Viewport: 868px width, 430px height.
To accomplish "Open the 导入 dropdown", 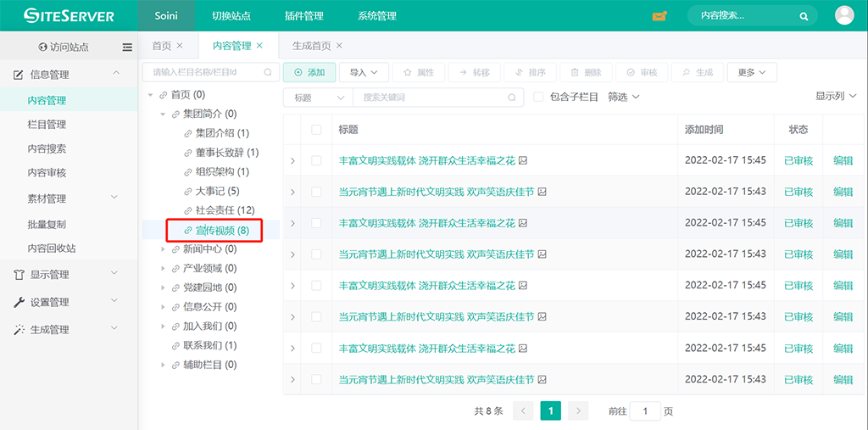I will (x=364, y=73).
